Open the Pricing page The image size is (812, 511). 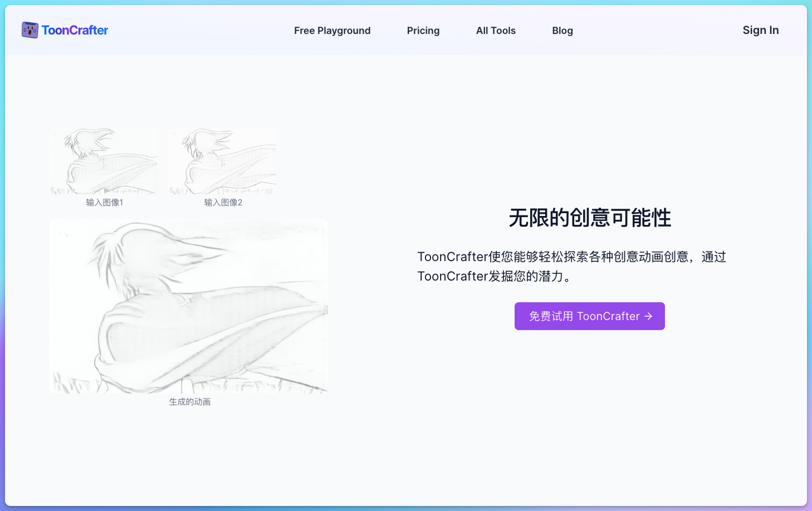pos(423,31)
